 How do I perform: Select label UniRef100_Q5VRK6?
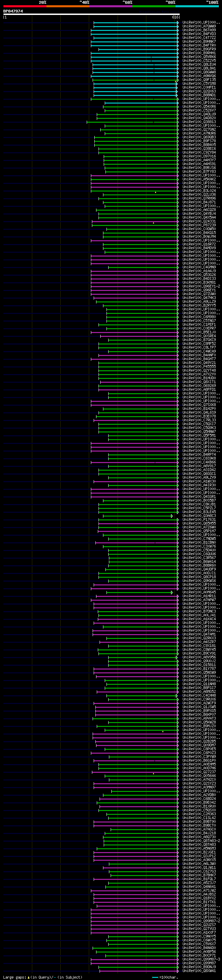pyautogui.click(x=199, y=57)
